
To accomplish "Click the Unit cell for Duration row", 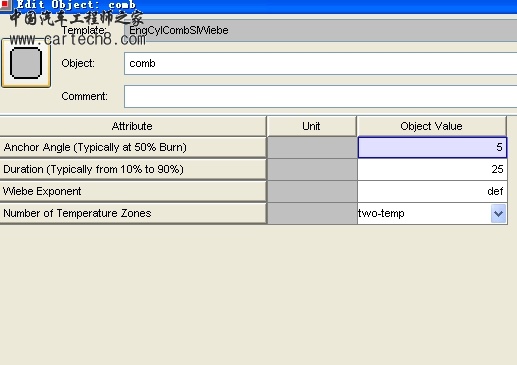I will click(x=312, y=169).
